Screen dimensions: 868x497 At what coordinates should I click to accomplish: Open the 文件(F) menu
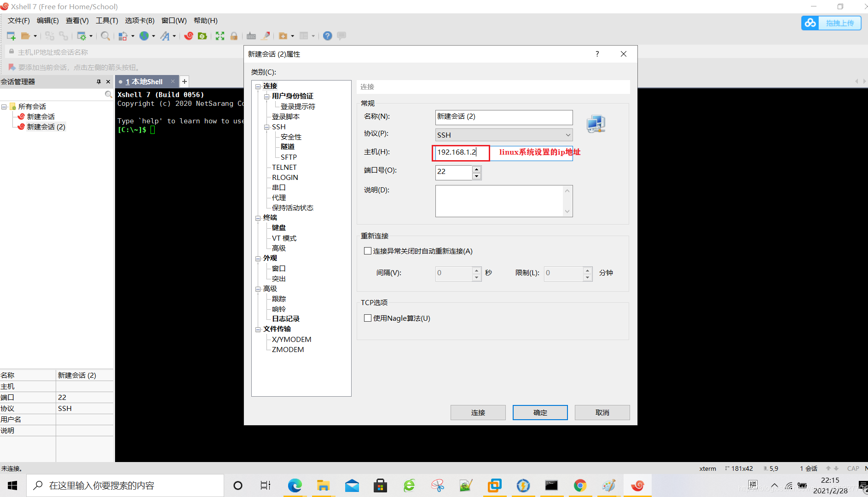[x=19, y=21]
